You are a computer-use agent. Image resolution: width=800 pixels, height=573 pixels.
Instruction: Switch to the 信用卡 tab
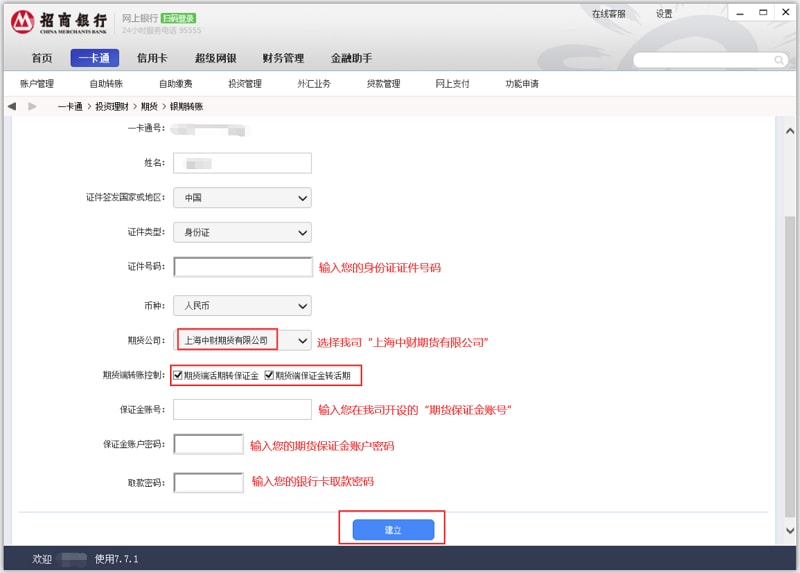click(152, 58)
